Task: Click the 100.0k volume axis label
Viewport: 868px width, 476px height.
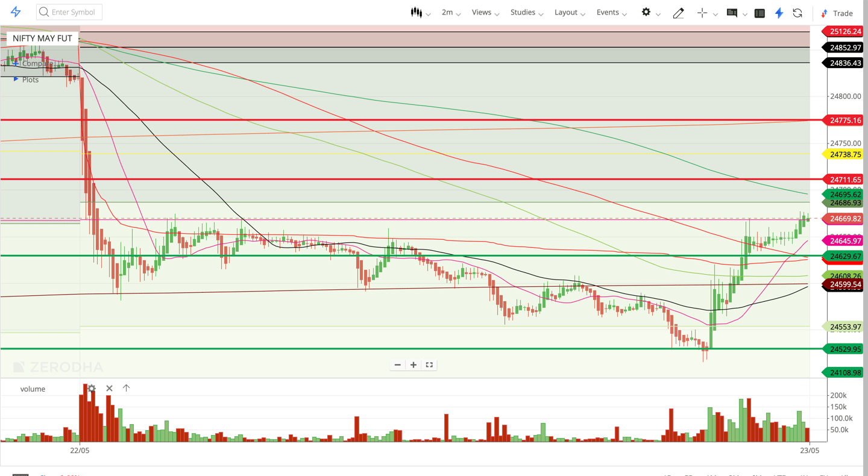Action: pos(841,418)
